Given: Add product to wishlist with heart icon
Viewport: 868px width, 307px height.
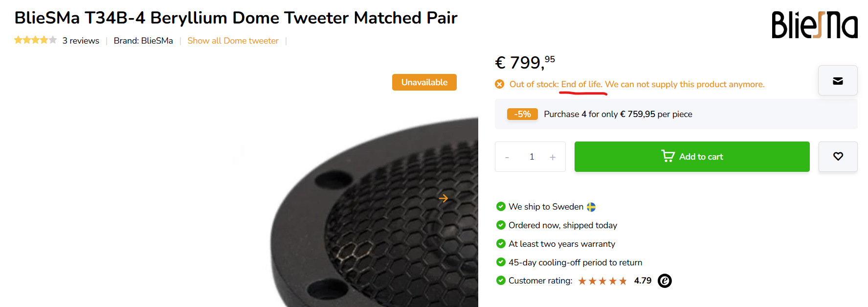Looking at the screenshot, I should coord(838,157).
